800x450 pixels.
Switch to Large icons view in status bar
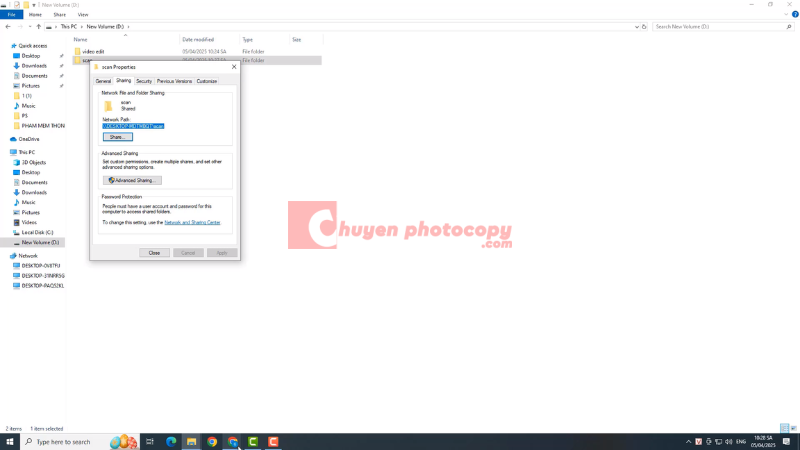(x=793, y=428)
